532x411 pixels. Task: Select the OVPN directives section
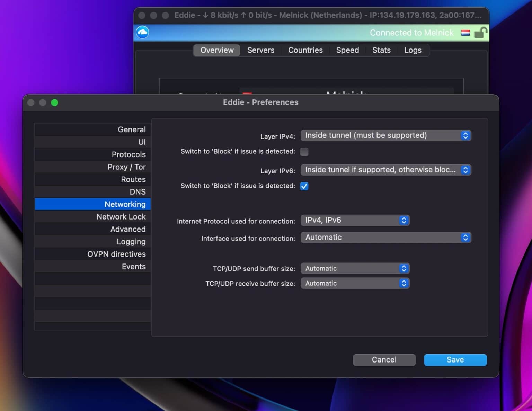pos(116,254)
